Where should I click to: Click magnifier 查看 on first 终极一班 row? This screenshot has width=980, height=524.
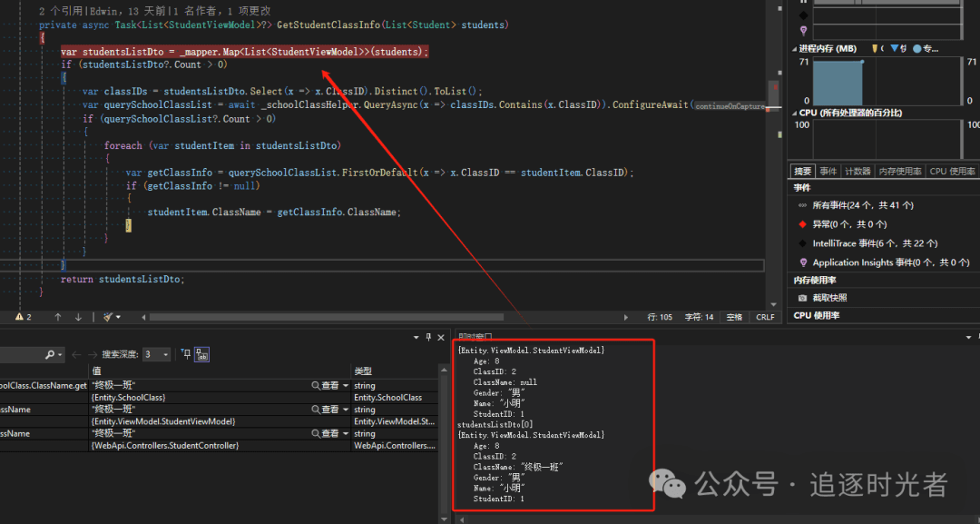pyautogui.click(x=316, y=386)
